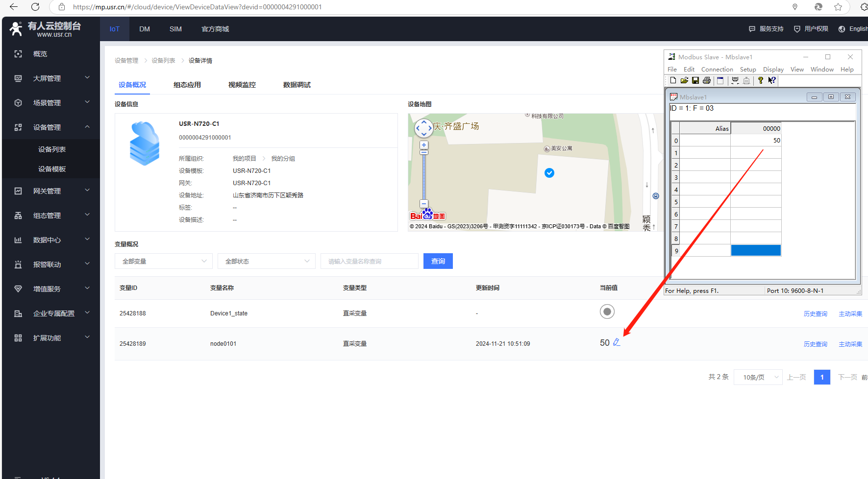Click Device1_state gray status indicator
Screen dimensions: 868x479
click(607, 311)
